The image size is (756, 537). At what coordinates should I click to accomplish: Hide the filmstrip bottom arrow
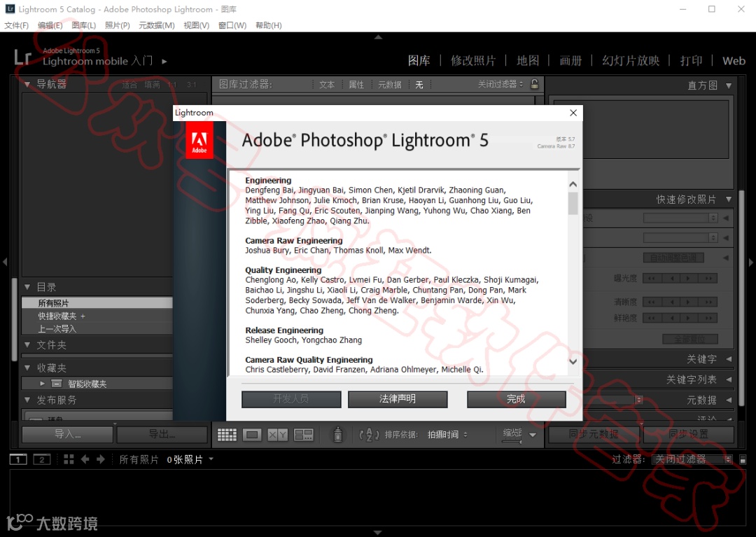(x=378, y=533)
